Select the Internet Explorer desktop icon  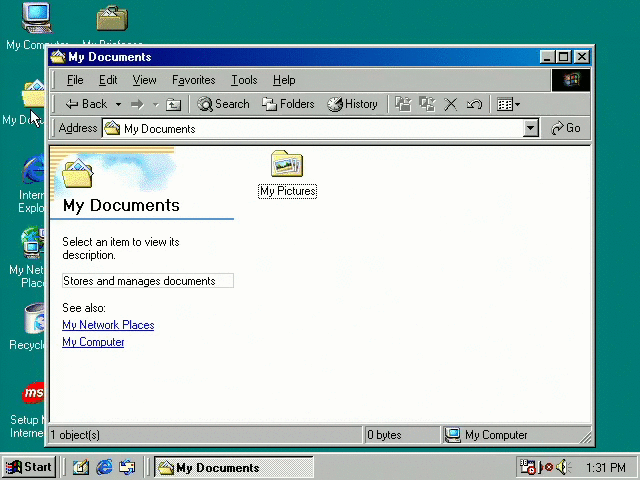[x=34, y=169]
